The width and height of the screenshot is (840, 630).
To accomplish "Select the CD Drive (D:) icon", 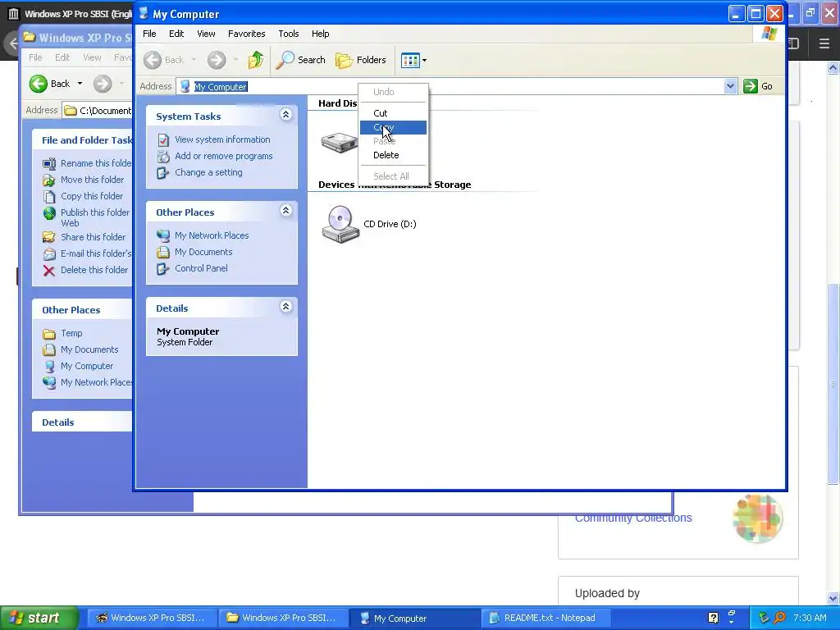I will point(340,225).
